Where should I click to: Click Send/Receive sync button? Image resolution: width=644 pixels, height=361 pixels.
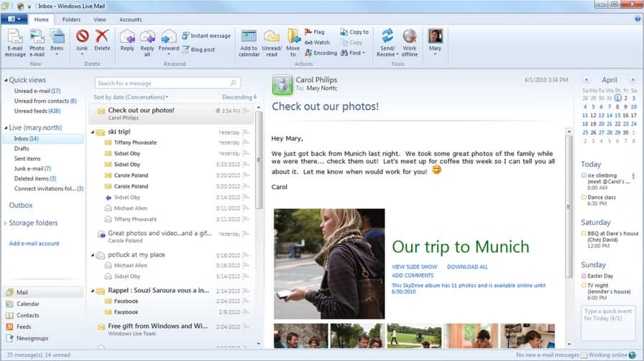[387, 43]
